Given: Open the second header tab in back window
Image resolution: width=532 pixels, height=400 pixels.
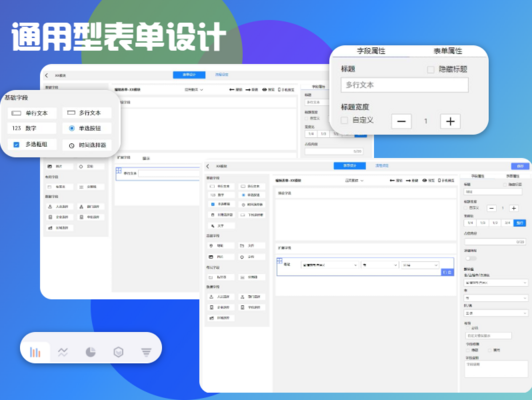Looking at the screenshot, I should coord(222,75).
